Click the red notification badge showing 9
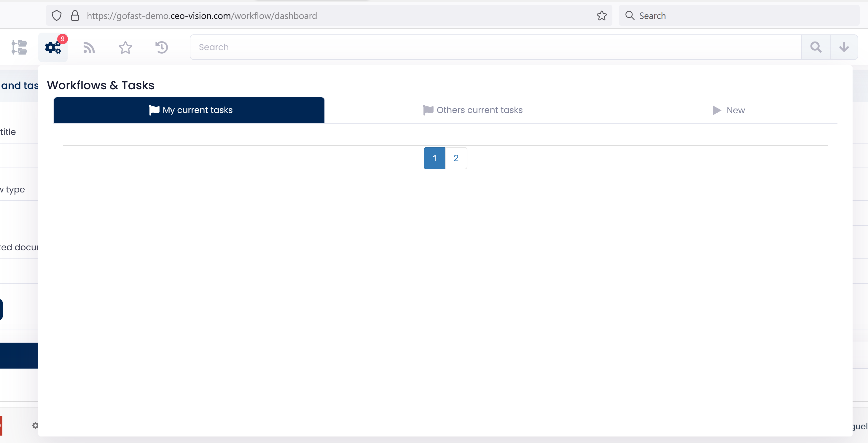The image size is (868, 443). tap(63, 39)
